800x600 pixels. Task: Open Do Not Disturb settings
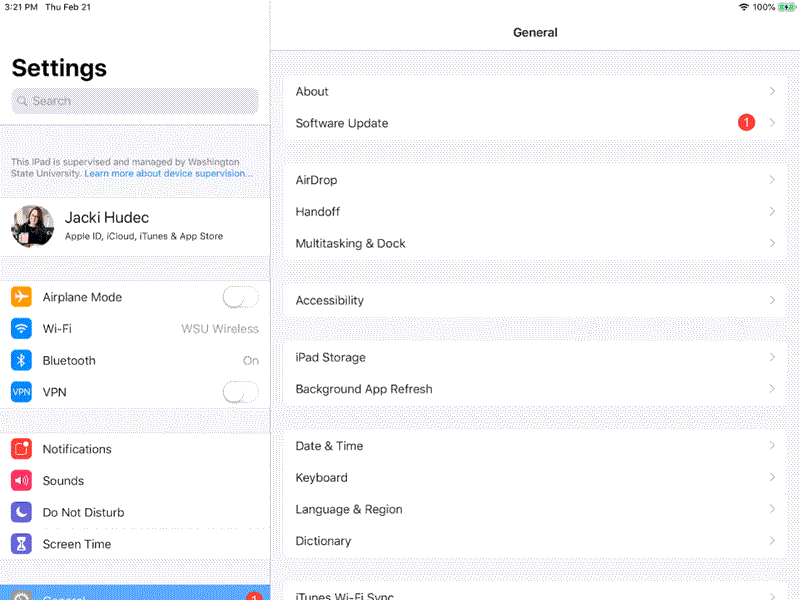coord(135,512)
